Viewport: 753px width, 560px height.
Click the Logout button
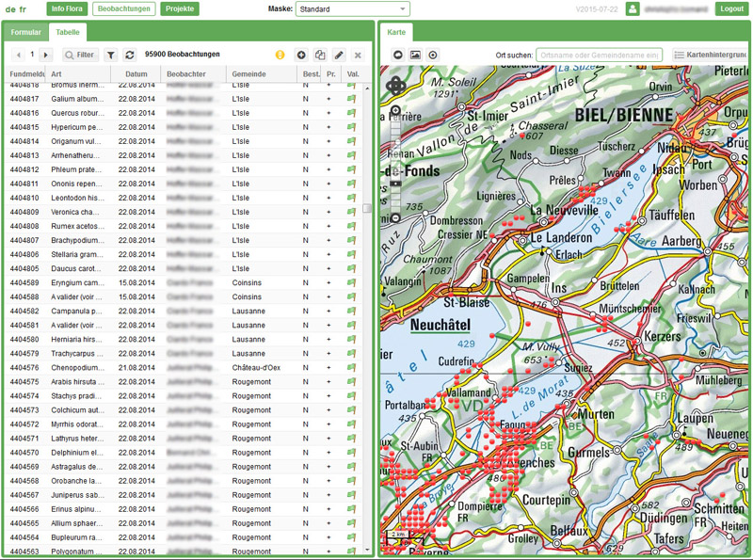pyautogui.click(x=729, y=9)
